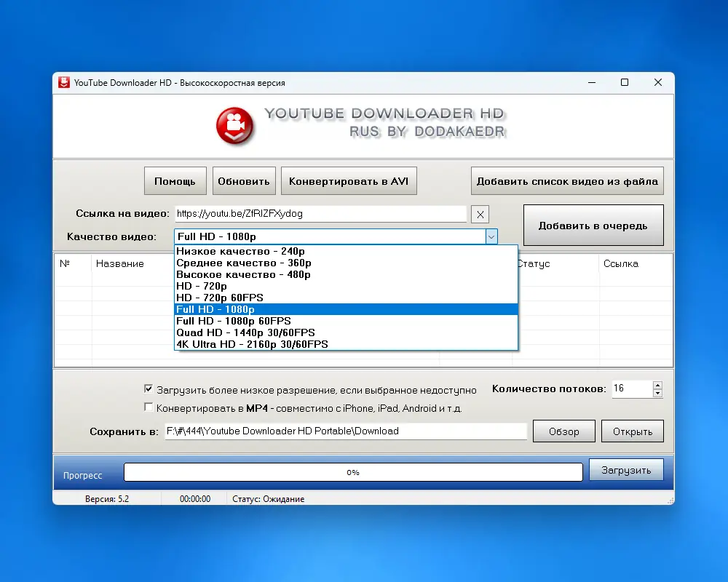Click the download progress bar showing 0%
The image size is (728, 582).
point(353,472)
